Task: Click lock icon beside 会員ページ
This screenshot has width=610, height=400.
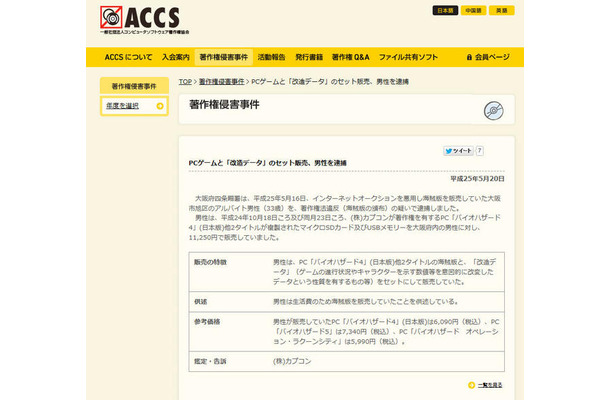Action: coord(469,57)
